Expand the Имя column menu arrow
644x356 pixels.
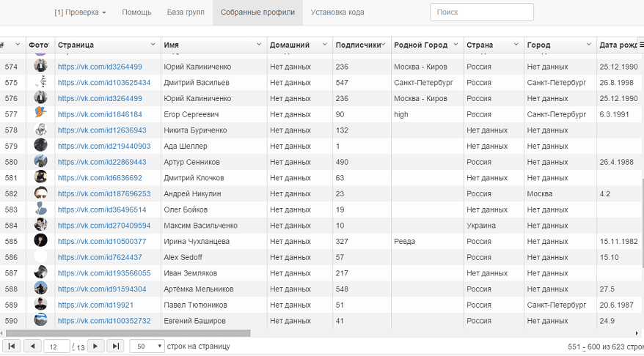pos(259,45)
